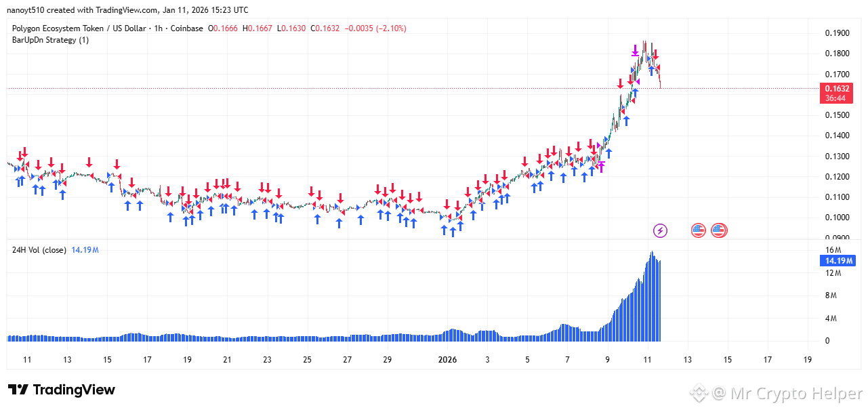The height and width of the screenshot is (410, 868).
Task: Click the blue 14.19M volume axis label
Action: coord(838,261)
